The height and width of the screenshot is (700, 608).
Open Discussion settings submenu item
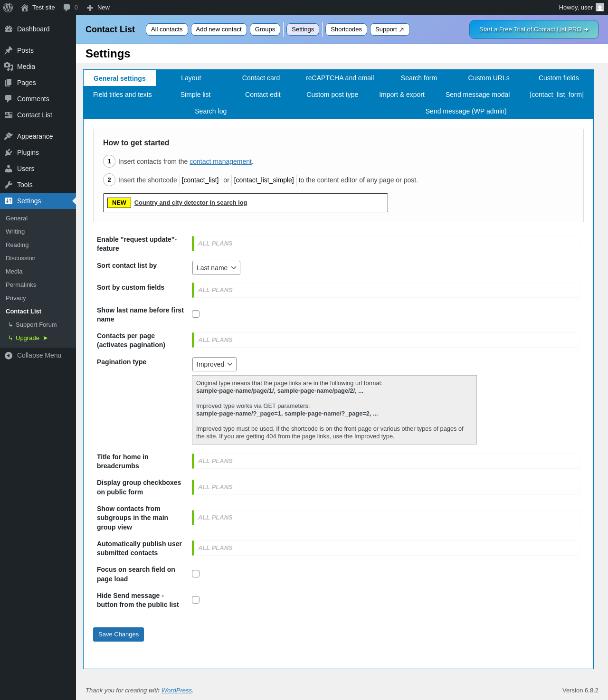(x=20, y=258)
